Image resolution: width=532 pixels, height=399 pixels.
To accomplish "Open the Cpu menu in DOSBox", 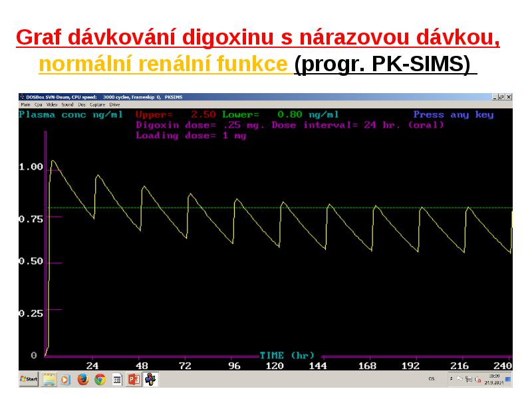I will point(39,104).
